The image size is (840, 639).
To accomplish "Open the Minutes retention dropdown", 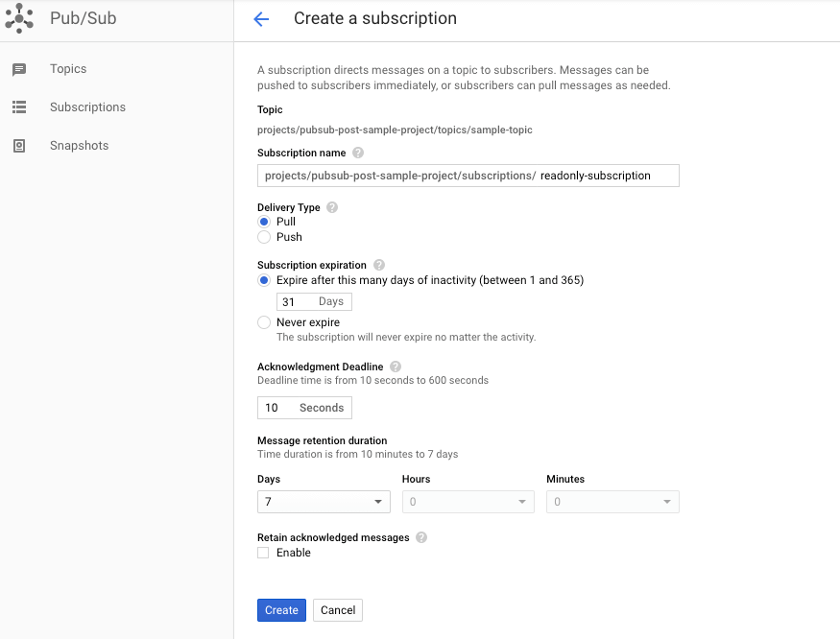I will (x=612, y=502).
